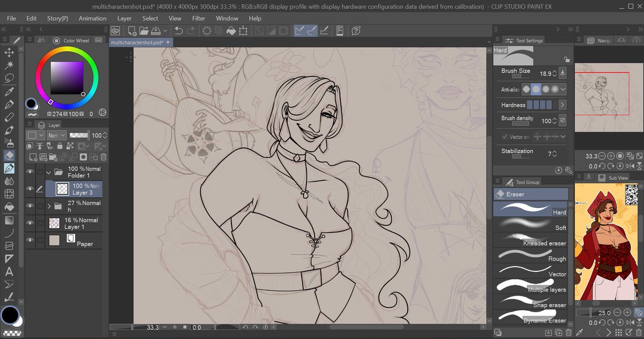Open the File menu
This screenshot has height=339, width=644.
[11, 18]
